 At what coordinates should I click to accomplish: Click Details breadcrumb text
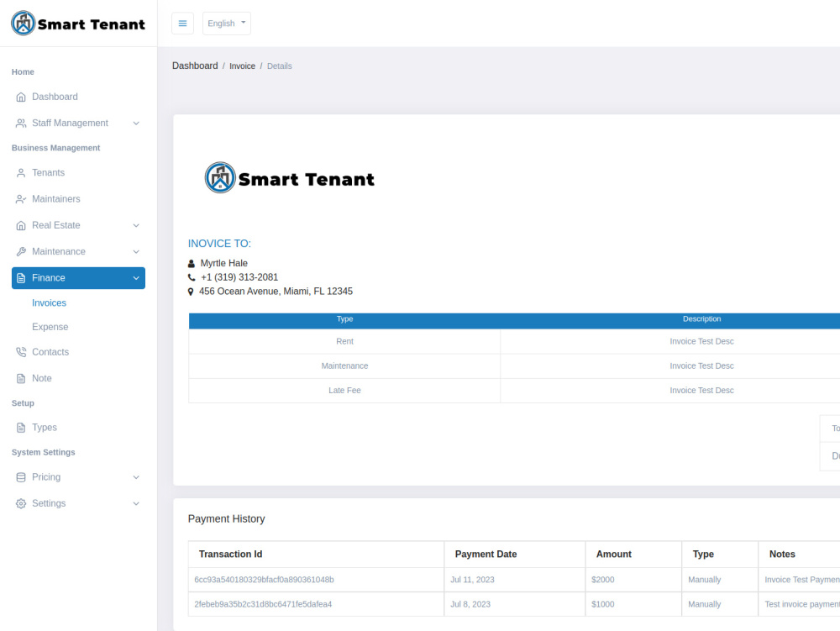tap(280, 66)
